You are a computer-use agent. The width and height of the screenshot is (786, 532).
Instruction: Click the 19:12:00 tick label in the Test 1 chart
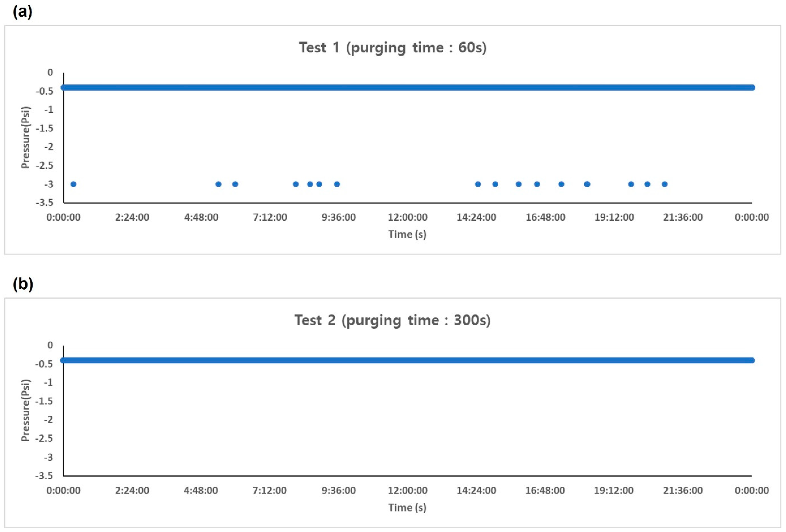click(x=614, y=217)
